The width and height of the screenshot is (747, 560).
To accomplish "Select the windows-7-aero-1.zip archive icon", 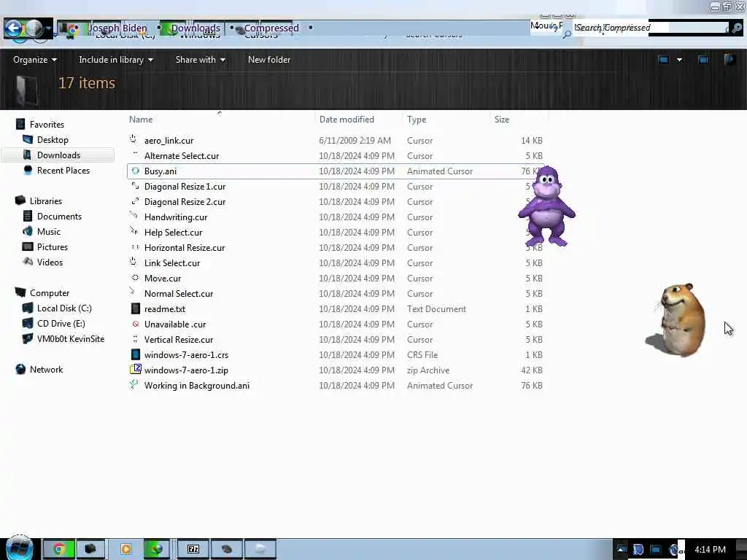I will [x=135, y=370].
